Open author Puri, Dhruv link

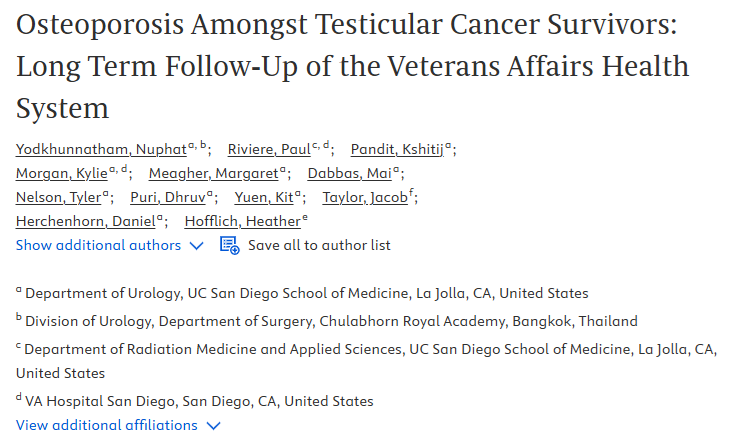tap(168, 198)
